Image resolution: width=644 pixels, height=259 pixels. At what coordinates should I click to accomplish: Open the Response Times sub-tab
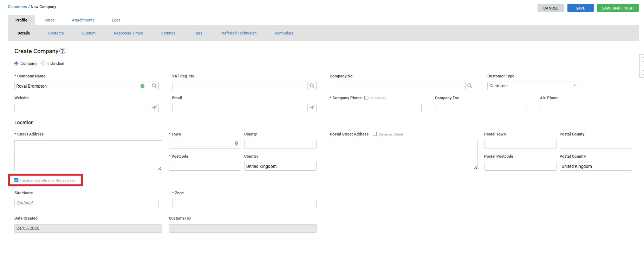[128, 33]
